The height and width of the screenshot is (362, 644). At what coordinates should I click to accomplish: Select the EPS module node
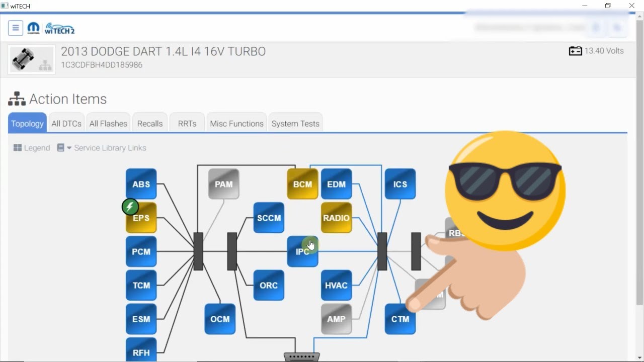coord(141,218)
